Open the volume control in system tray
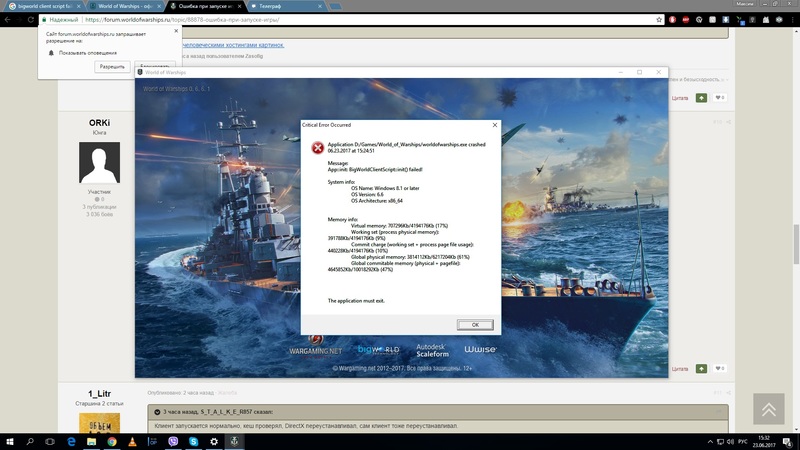The image size is (800, 450). pyautogui.click(x=730, y=442)
